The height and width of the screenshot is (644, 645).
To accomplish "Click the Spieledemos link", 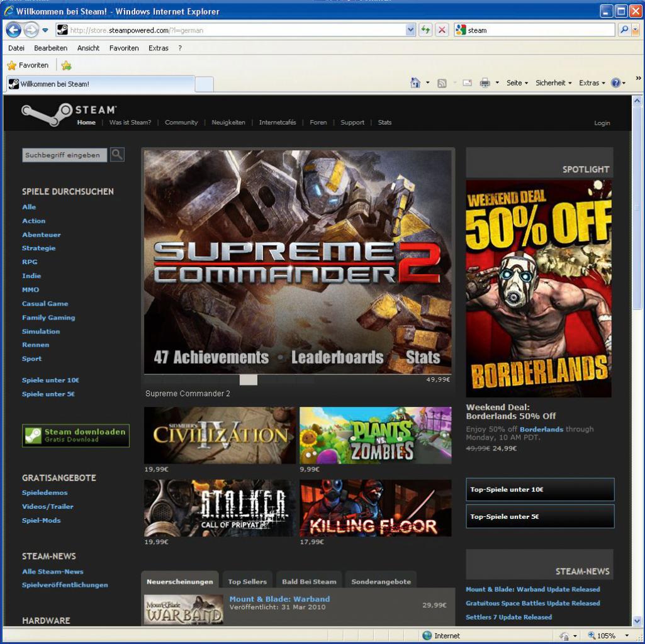I will point(45,492).
